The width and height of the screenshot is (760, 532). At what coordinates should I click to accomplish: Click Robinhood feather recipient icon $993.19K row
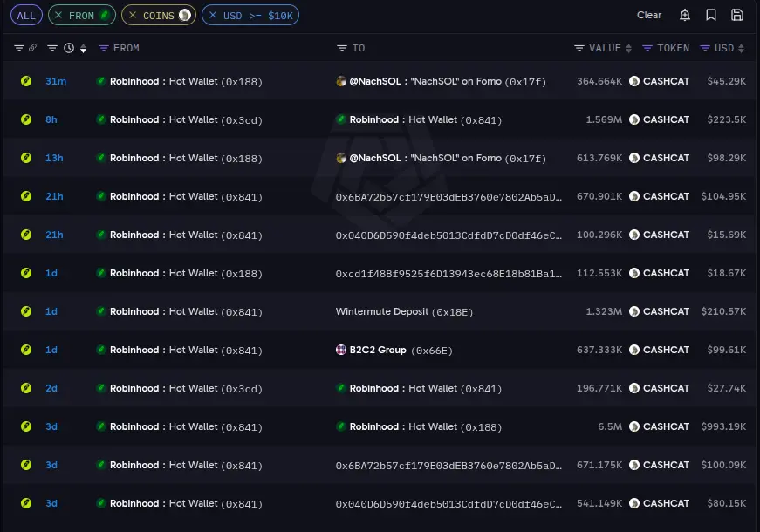341,426
